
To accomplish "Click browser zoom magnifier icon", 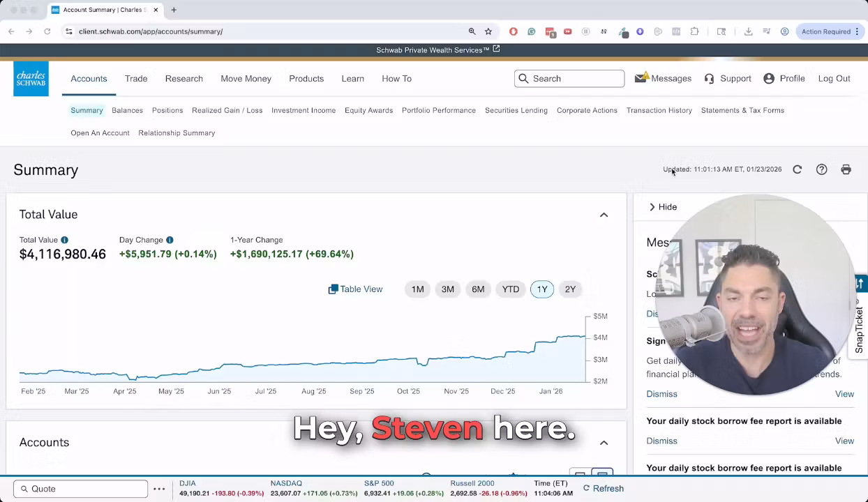I will click(472, 31).
